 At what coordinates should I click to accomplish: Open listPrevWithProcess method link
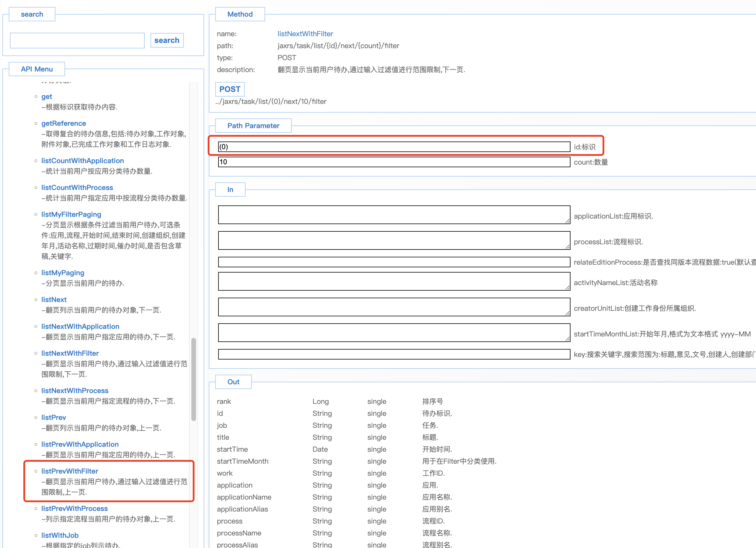pyautogui.click(x=74, y=508)
